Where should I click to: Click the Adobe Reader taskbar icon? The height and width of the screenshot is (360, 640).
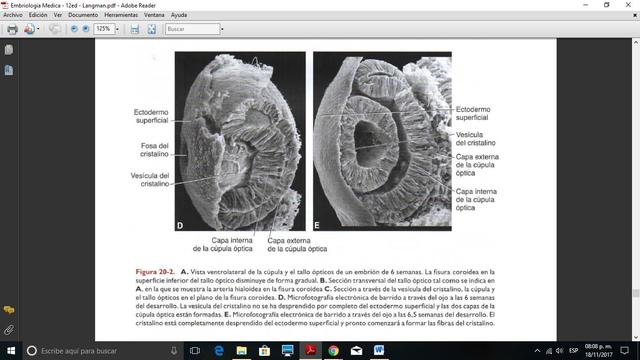tap(310, 351)
